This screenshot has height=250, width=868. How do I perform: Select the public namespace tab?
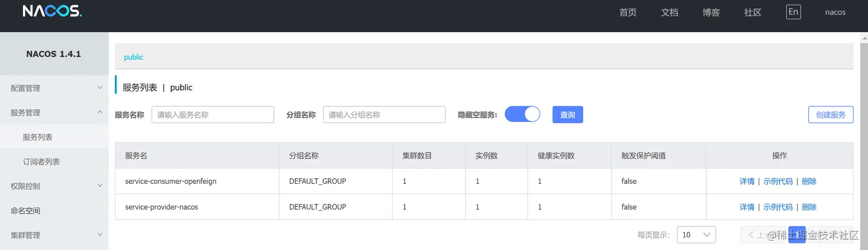(x=134, y=57)
